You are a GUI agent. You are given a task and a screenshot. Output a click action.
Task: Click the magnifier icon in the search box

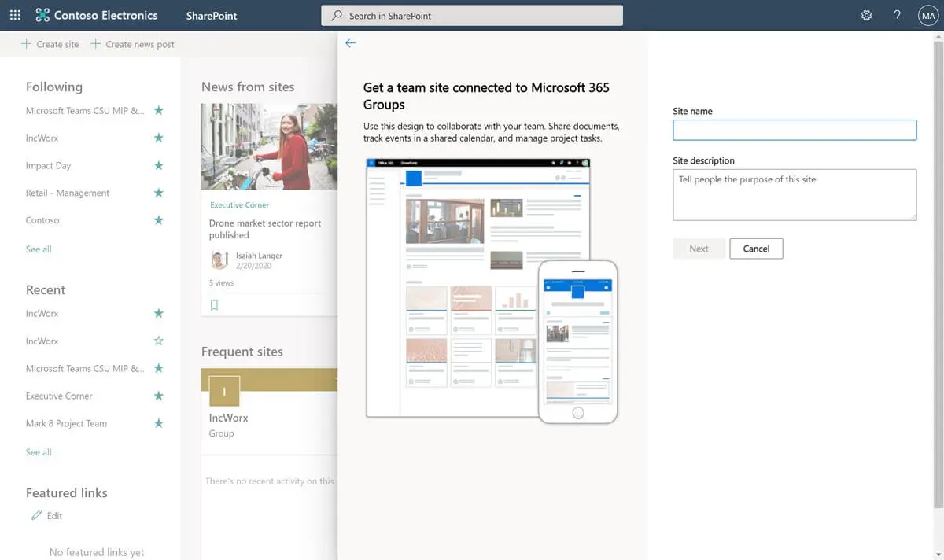337,16
